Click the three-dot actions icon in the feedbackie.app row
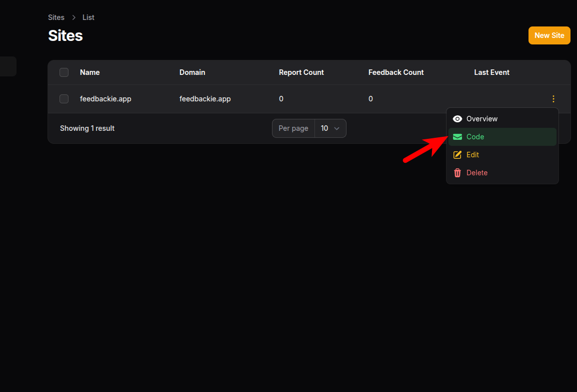The image size is (577, 392). [x=553, y=99]
